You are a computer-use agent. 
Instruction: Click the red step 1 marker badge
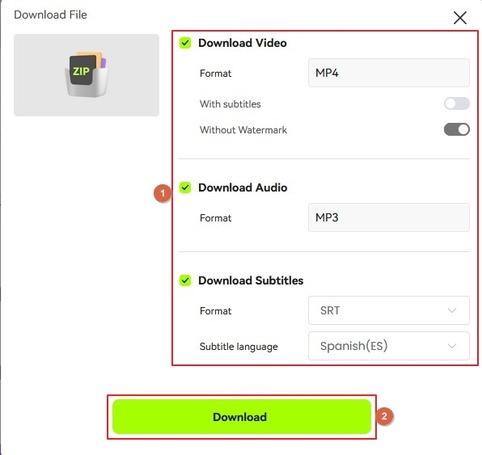(162, 193)
